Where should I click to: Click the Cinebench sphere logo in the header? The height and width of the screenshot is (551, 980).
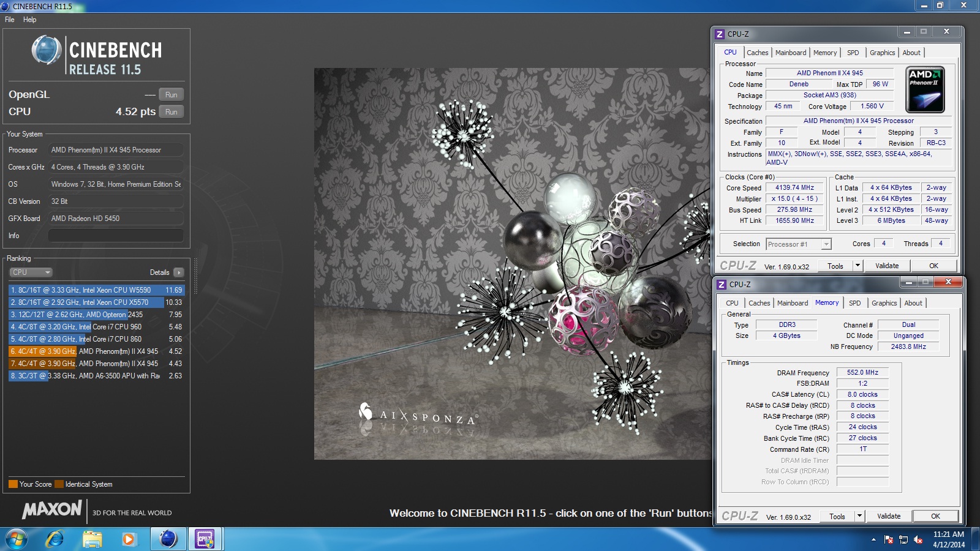tap(47, 50)
